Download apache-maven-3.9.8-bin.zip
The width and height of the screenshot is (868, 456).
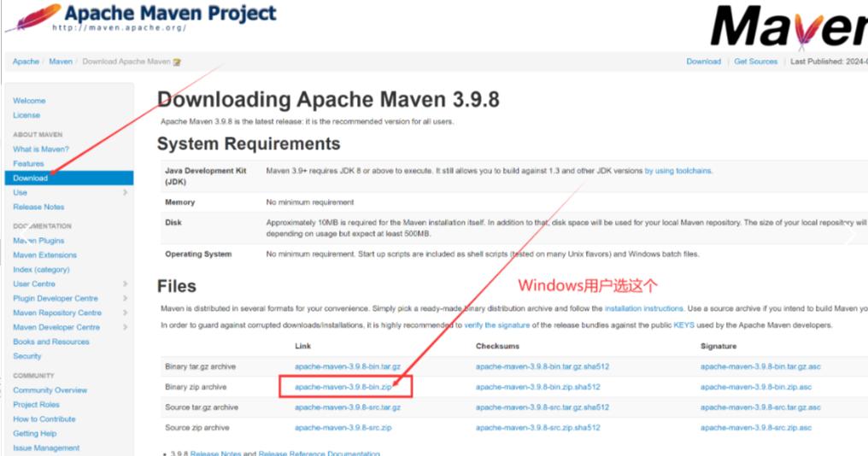343,387
